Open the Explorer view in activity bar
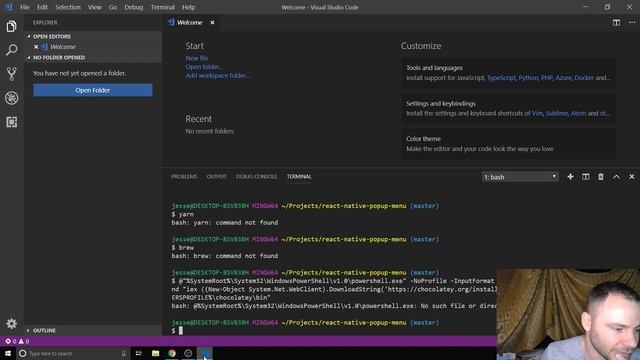 pyautogui.click(x=11, y=27)
